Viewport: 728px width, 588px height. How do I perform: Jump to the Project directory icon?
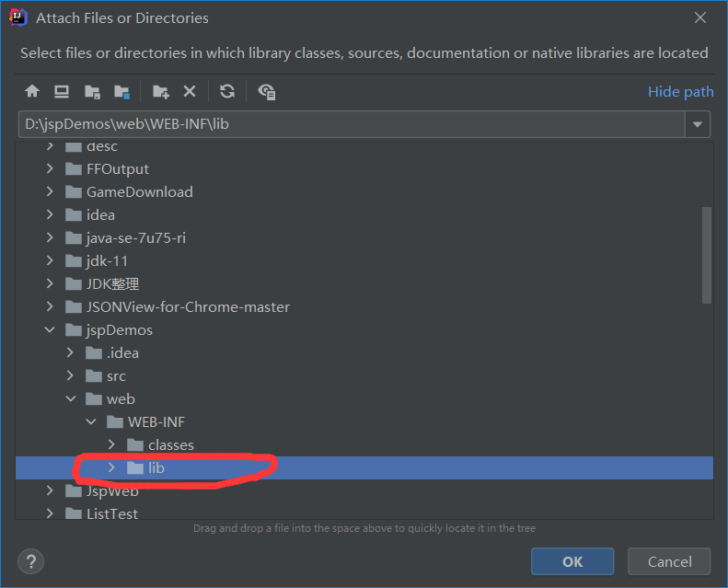(x=92, y=92)
